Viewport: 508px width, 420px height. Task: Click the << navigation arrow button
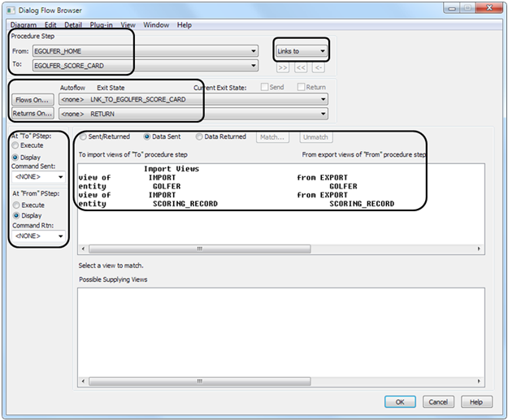pos(300,68)
